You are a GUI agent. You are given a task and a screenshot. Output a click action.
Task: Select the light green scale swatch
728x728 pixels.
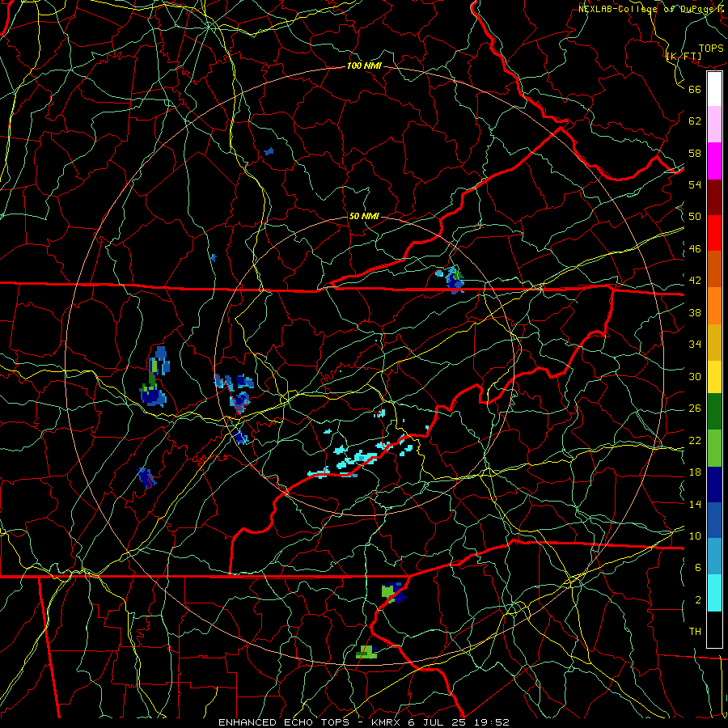[x=714, y=448]
